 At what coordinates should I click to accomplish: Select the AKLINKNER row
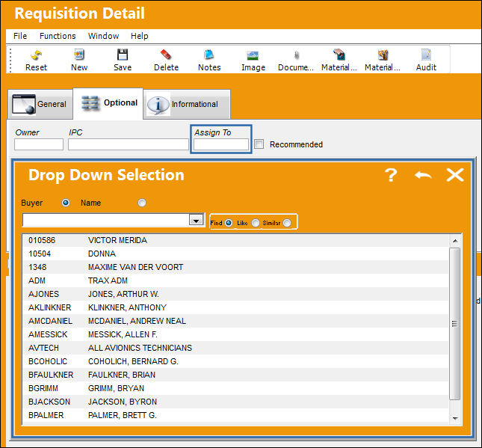tap(235, 307)
